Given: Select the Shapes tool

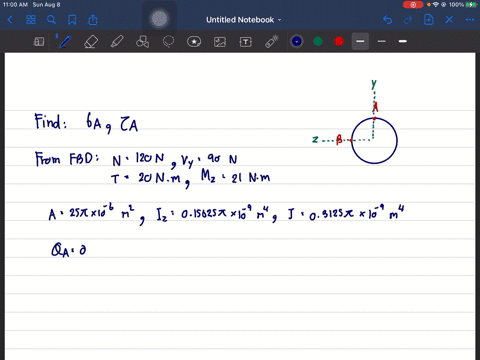Looking at the screenshot, I should [x=142, y=42].
